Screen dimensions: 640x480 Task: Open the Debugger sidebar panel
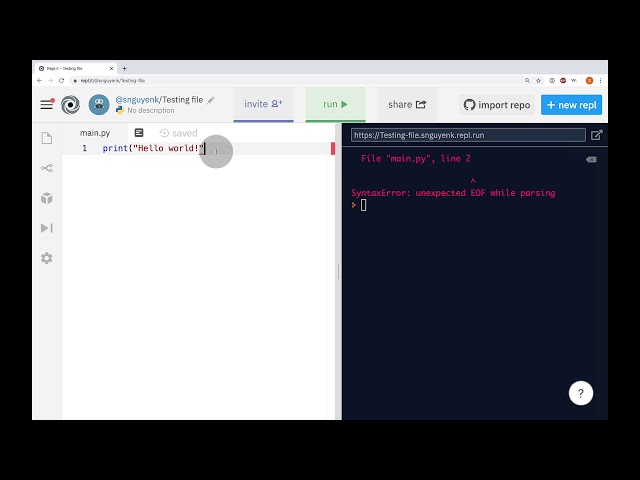47,228
